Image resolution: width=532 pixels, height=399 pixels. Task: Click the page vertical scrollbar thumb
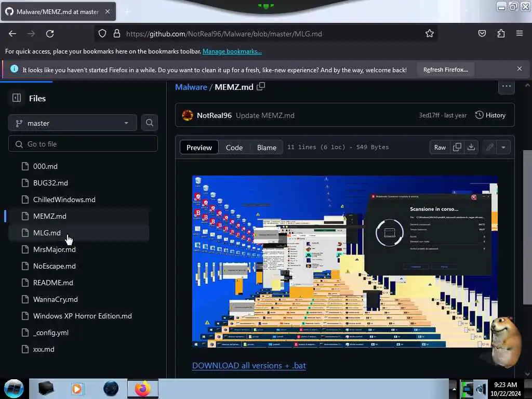[527, 227]
